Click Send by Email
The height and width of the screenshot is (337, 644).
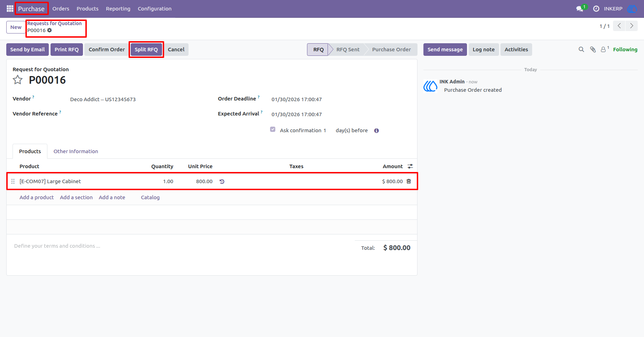coord(28,50)
